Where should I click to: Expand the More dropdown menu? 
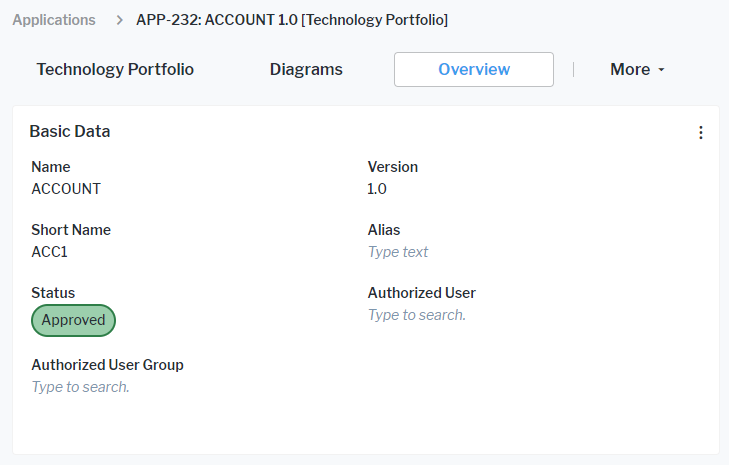pyautogui.click(x=637, y=70)
